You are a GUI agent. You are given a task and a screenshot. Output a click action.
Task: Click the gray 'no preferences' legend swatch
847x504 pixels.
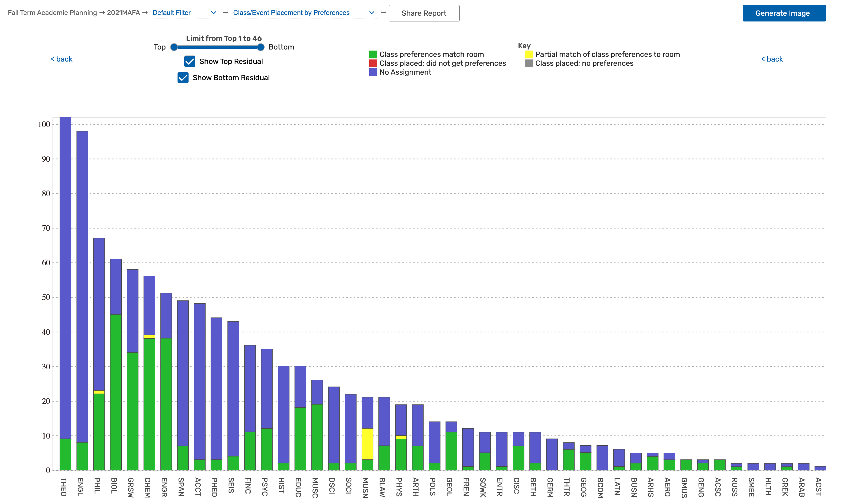pos(529,63)
